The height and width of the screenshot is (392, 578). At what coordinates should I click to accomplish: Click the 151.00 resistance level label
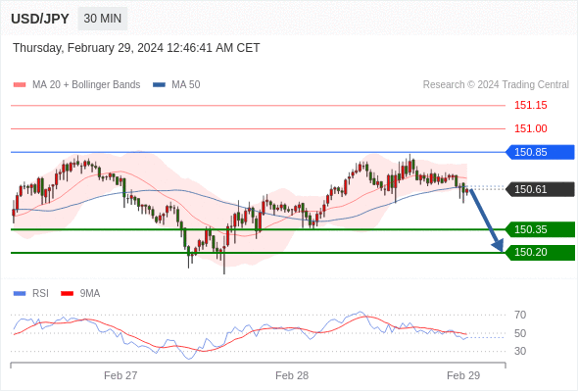pyautogui.click(x=531, y=128)
